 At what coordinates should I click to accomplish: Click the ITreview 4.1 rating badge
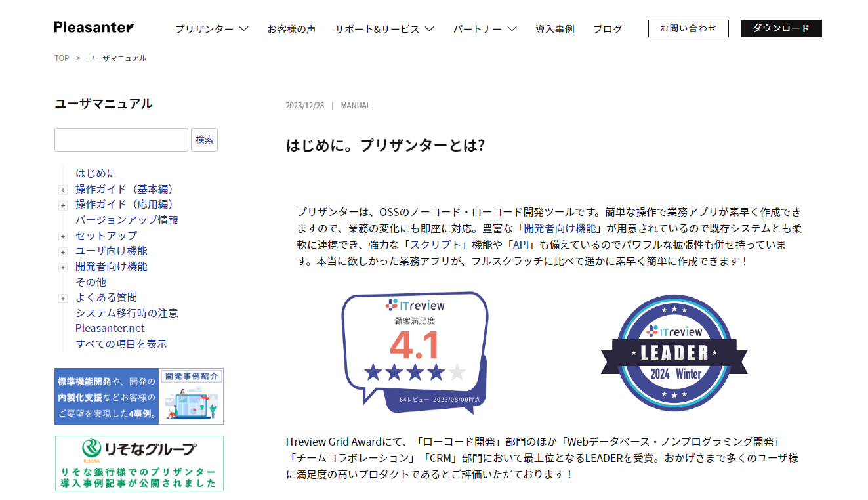(x=416, y=353)
